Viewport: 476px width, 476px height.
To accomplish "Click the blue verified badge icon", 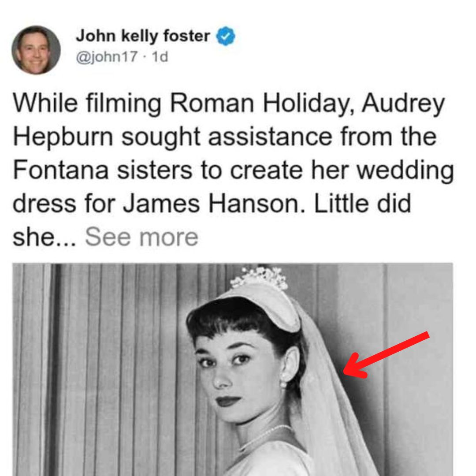I will pyautogui.click(x=225, y=36).
